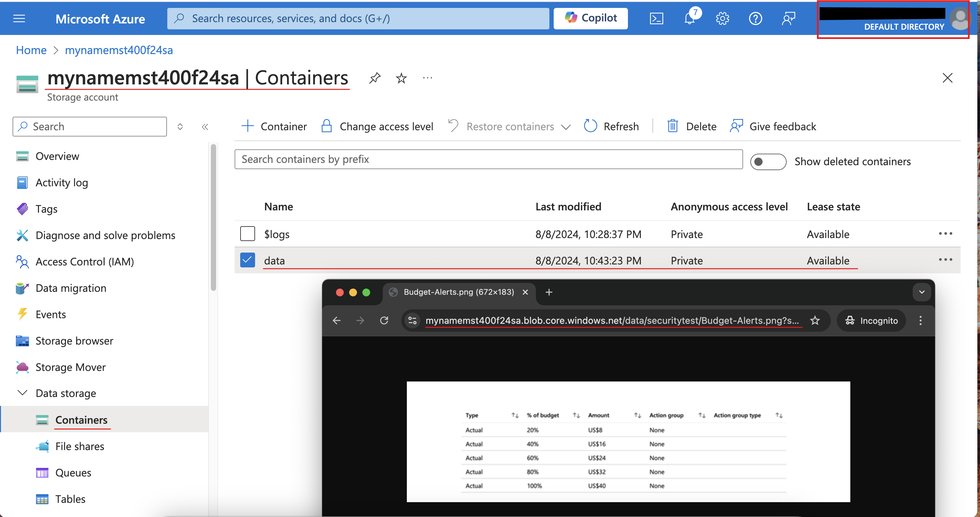Open the Azure portal hamburger menu
The width and height of the screenshot is (980, 517).
(x=19, y=18)
